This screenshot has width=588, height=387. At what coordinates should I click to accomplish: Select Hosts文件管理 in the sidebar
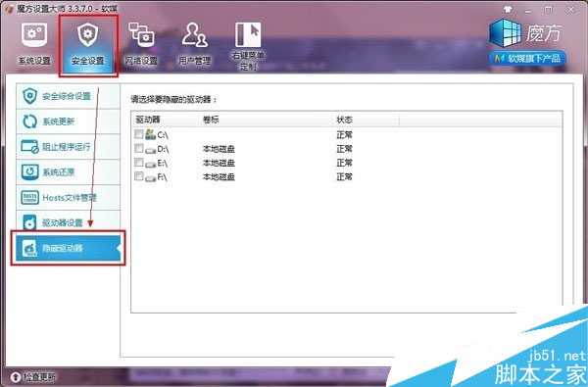coord(68,197)
